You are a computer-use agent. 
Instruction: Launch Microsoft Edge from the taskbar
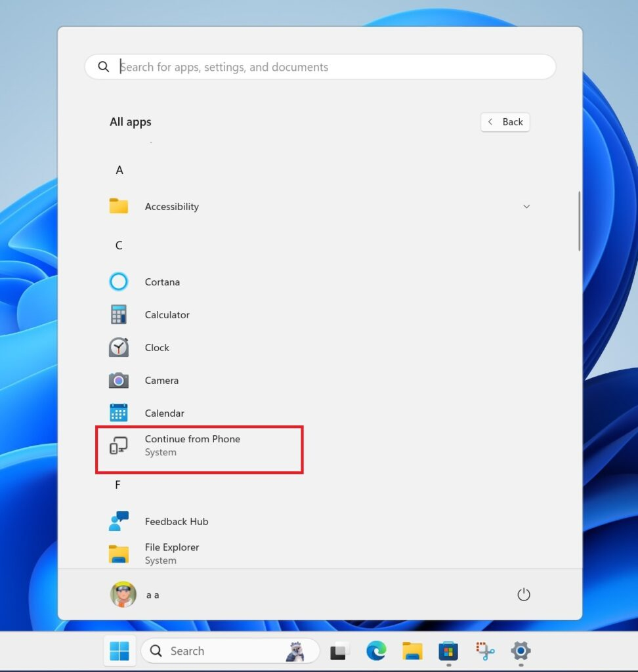376,650
